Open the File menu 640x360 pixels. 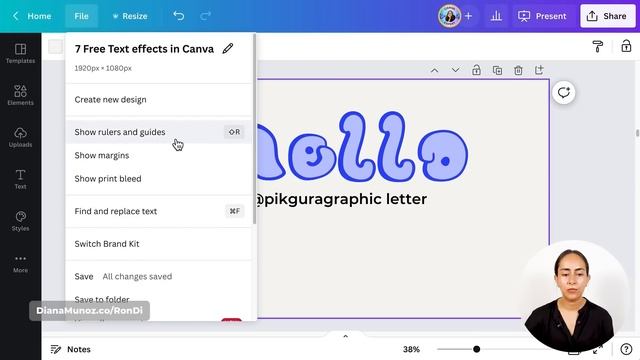pyautogui.click(x=81, y=16)
